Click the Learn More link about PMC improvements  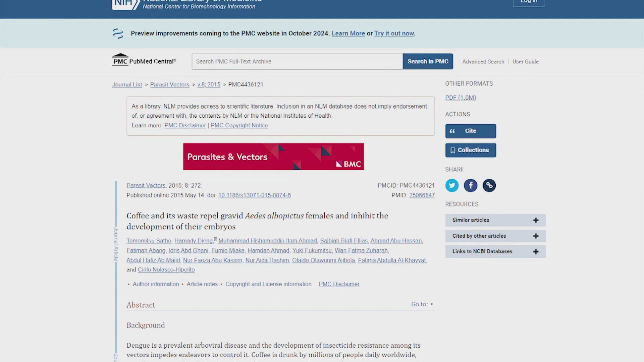coord(348,33)
